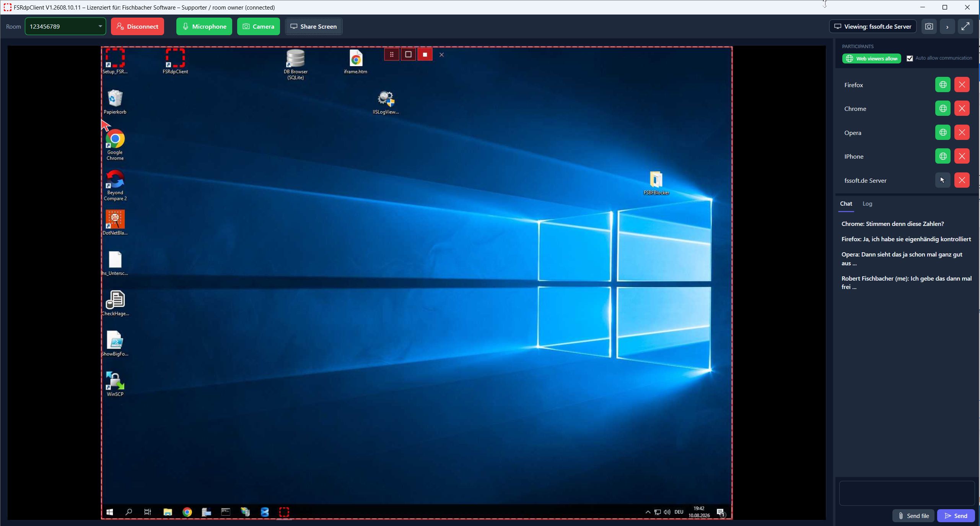Open the Room number dropdown
Viewport: 980px width, 526px height.
[x=65, y=26]
